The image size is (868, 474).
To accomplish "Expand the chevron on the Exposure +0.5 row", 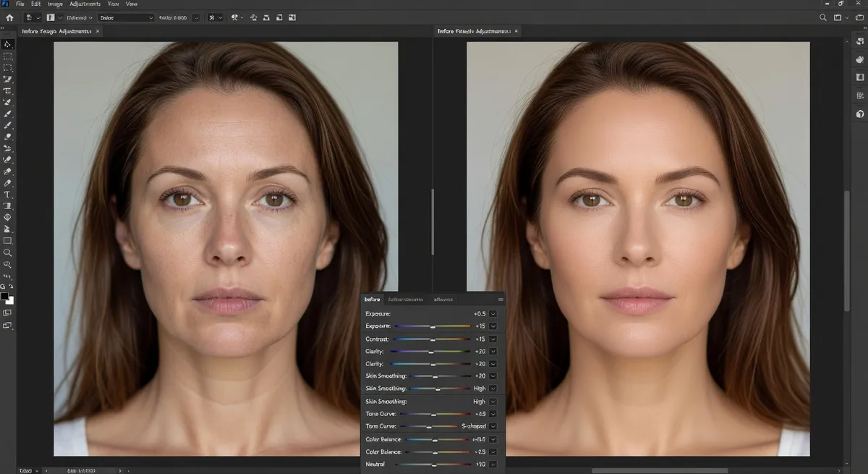I will (493, 314).
